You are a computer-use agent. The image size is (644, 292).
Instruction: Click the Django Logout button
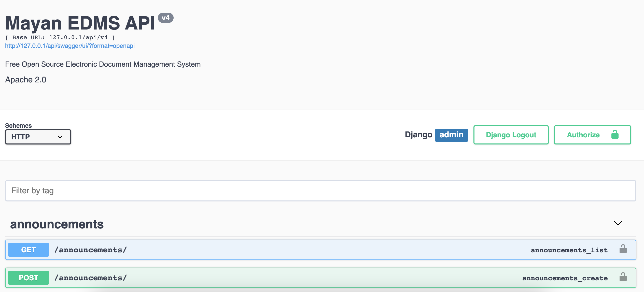[x=511, y=135]
